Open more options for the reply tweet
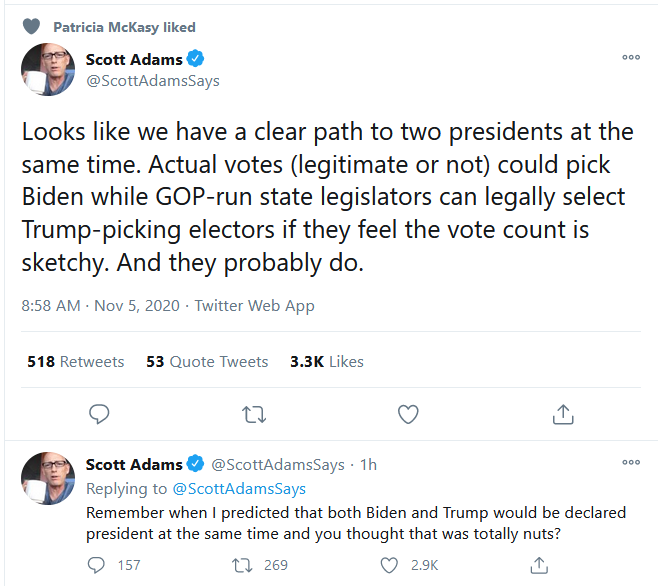The image size is (658, 586). point(631,462)
